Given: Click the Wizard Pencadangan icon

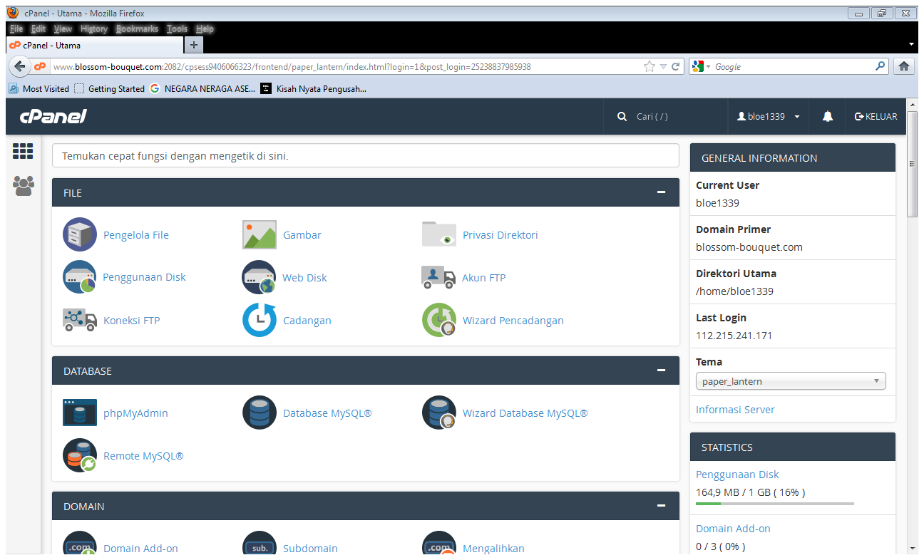Looking at the screenshot, I should [x=439, y=320].
